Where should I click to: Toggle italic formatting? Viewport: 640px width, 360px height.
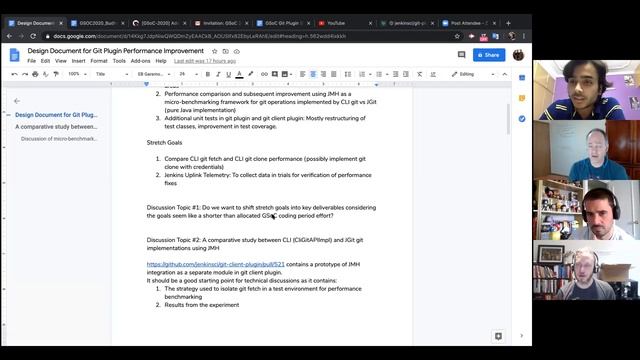pos(218,74)
